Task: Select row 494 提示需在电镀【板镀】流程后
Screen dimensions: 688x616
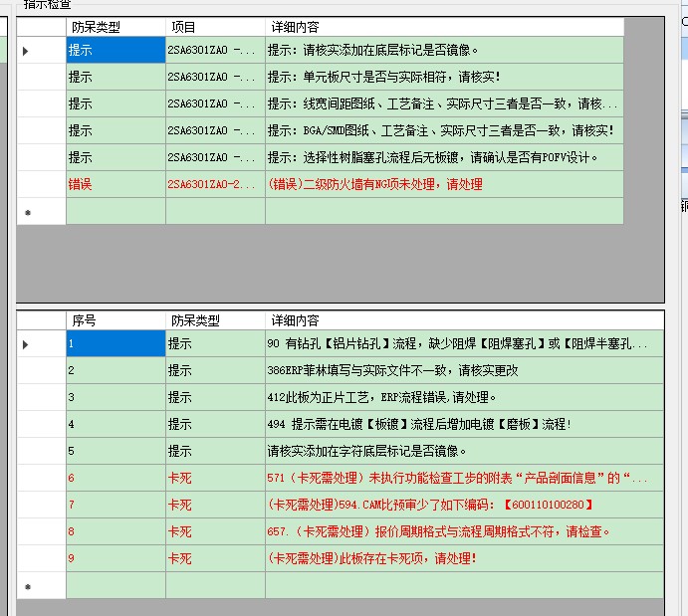Action: tap(464, 424)
